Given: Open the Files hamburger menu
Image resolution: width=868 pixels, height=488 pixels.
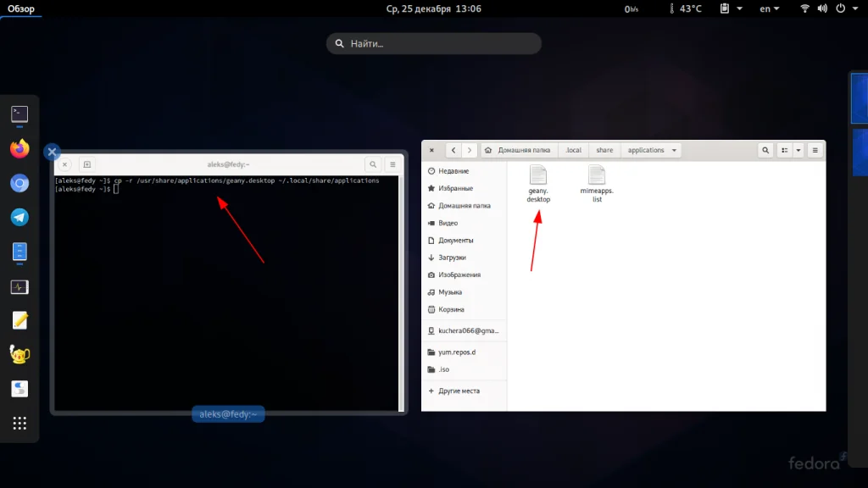Looking at the screenshot, I should pos(815,150).
